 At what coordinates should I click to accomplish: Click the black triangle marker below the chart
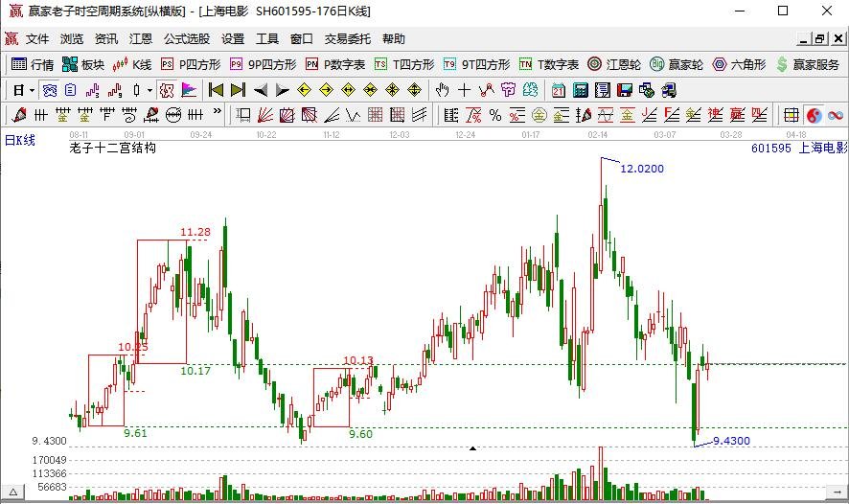(x=472, y=448)
